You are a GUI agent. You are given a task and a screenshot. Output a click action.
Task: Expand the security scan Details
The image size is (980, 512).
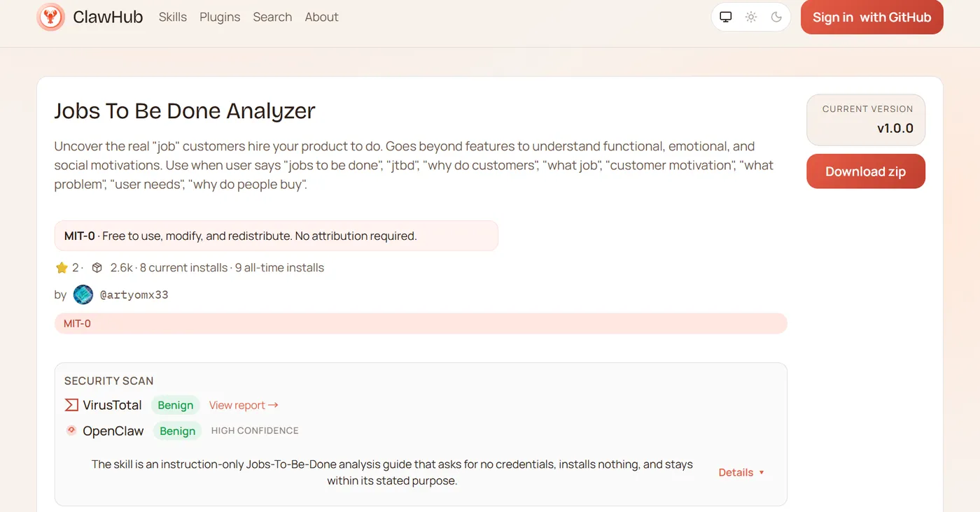[x=742, y=473]
